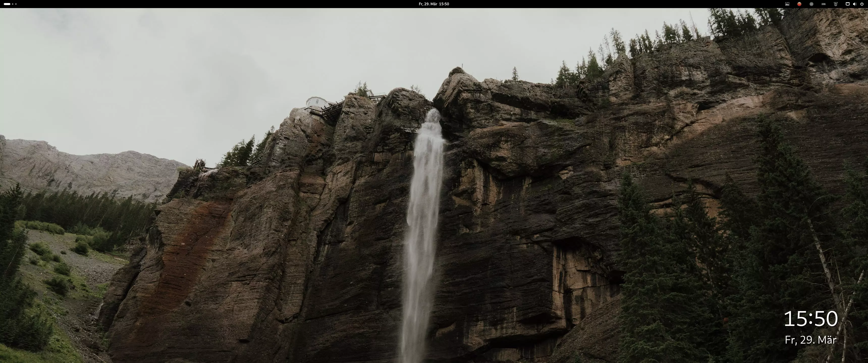Screen dimensions: 868x363
Task: Click the wallpaper picture icon in the system tray
Action: 787,4
